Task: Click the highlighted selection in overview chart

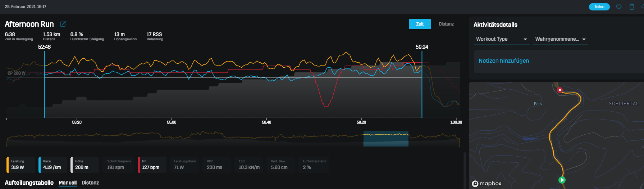Action: pyautogui.click(x=386, y=139)
